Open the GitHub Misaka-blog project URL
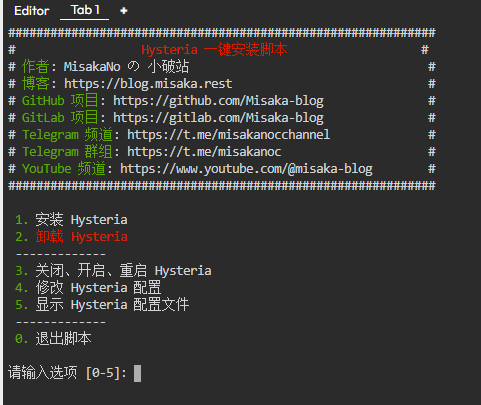This screenshot has height=405, width=481. coord(218,101)
